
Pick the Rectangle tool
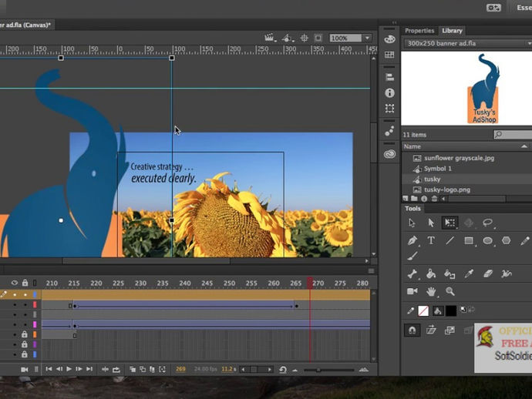click(x=469, y=240)
